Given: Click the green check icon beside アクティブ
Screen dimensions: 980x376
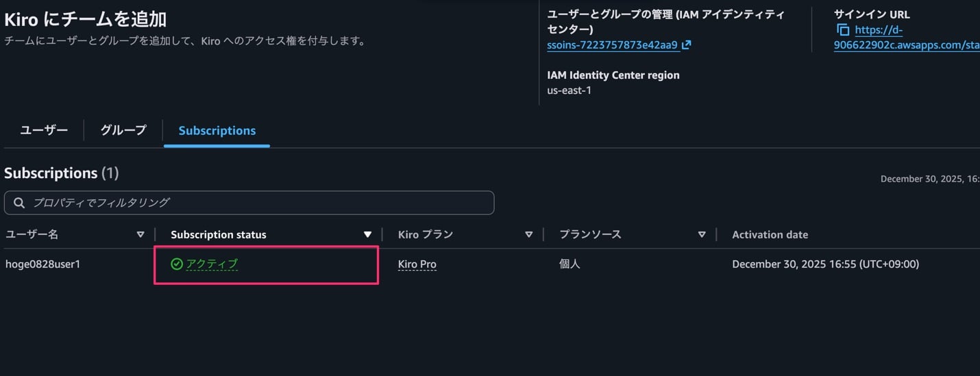Looking at the screenshot, I should coord(177,264).
